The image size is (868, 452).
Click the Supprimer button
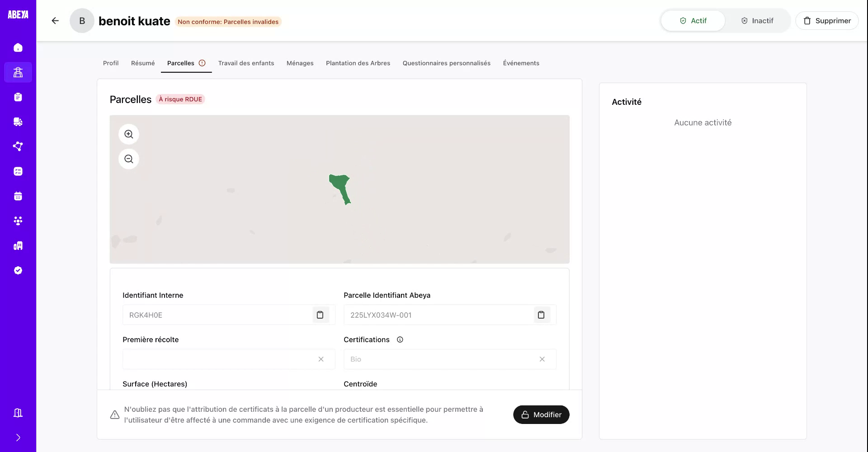827,20
